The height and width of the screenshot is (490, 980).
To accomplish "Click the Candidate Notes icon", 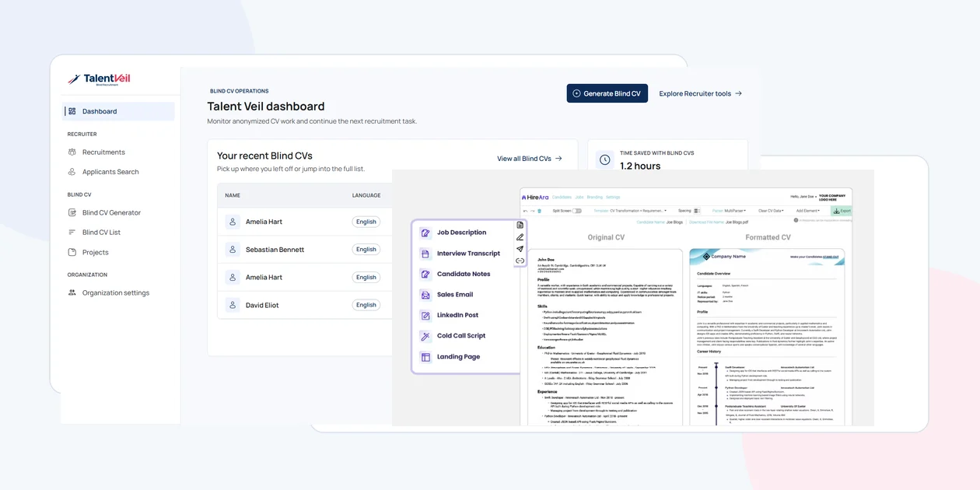I will click(425, 274).
